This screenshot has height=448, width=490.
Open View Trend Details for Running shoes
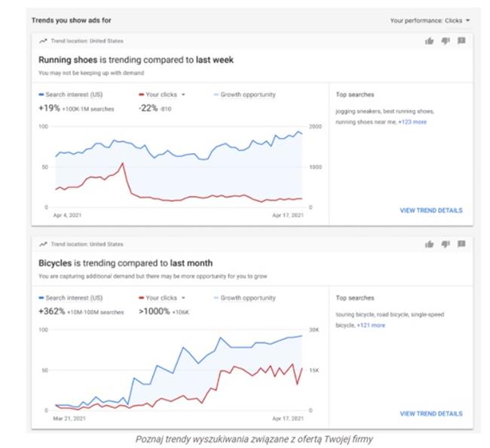[430, 210]
